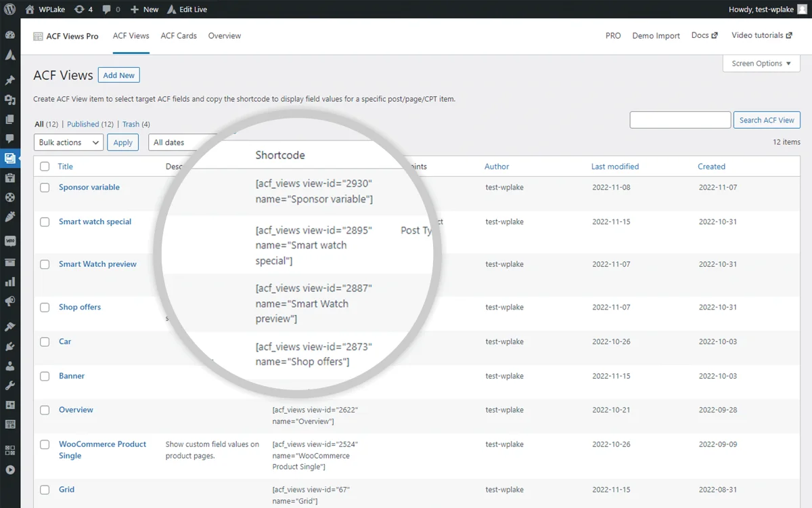The width and height of the screenshot is (812, 508).
Task: Open the Video tutorials external link
Action: 762,35
